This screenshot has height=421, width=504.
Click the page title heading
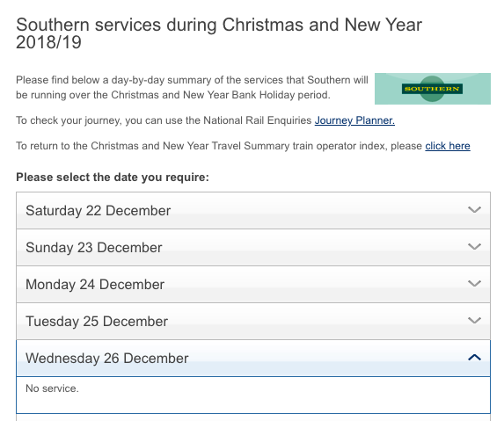[x=219, y=33]
